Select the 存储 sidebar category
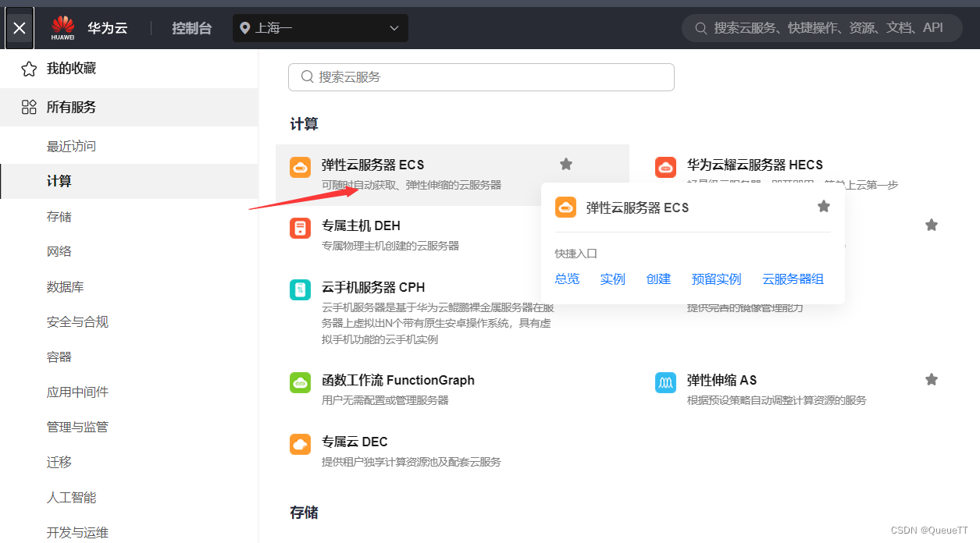The image size is (980, 543). point(59,216)
